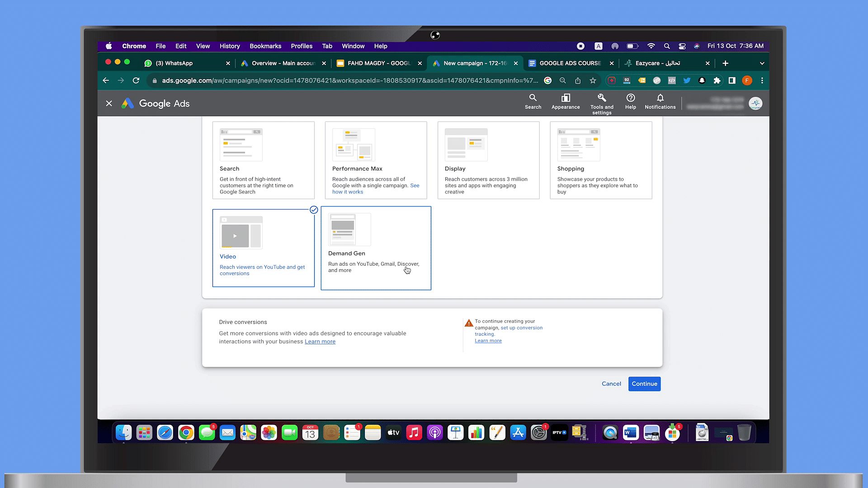The width and height of the screenshot is (868, 488).
Task: Open Spotlight search in the menu bar
Action: click(667, 46)
